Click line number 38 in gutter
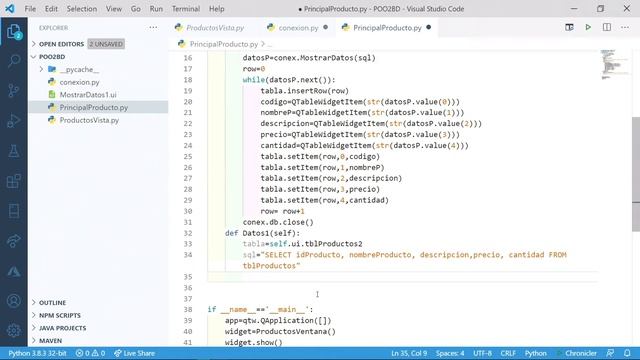 pos(188,309)
